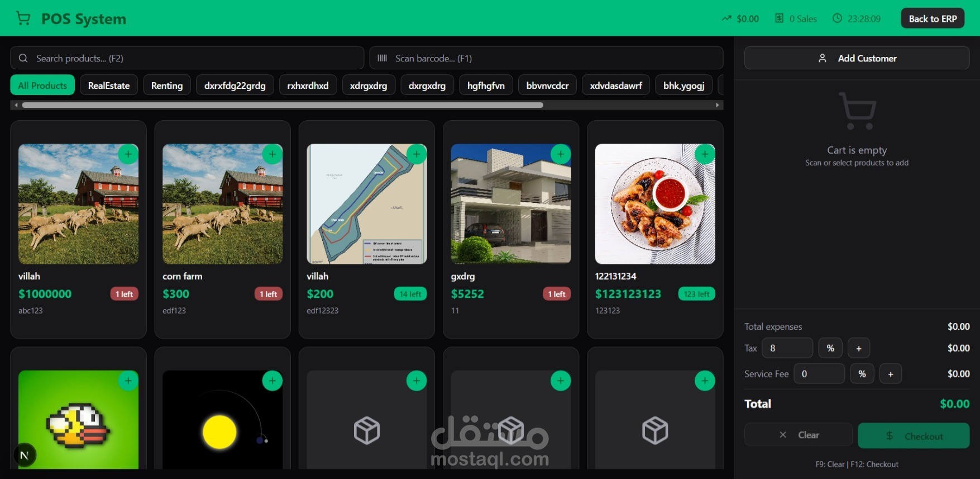Click right arrow of category scrollbar
This screenshot has width=980, height=479.
click(x=718, y=105)
